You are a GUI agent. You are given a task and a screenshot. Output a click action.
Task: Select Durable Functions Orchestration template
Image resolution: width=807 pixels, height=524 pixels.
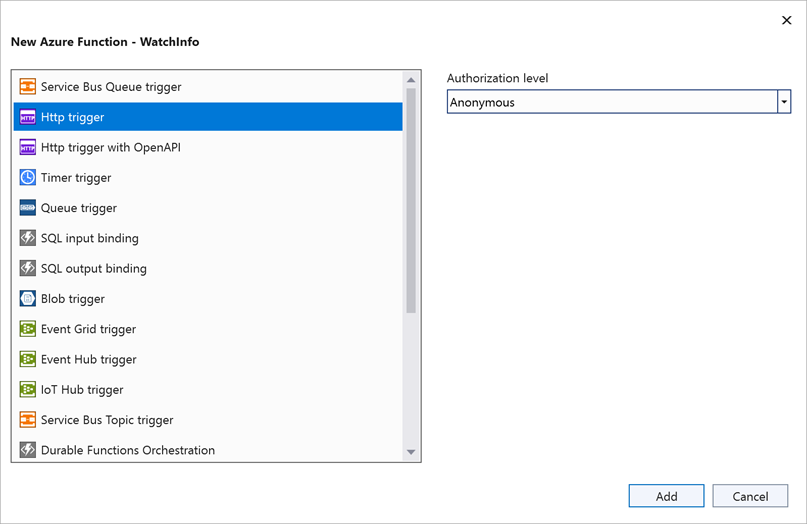128,451
